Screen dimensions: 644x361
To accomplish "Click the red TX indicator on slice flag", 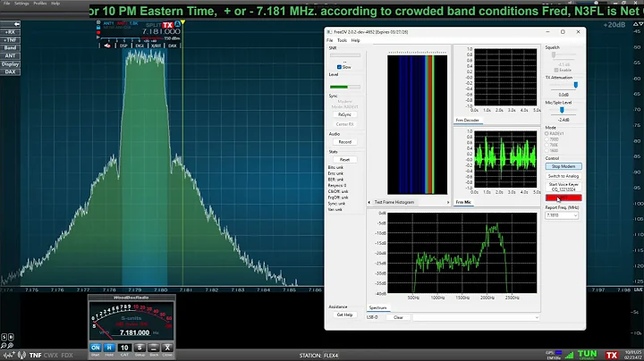I will [167, 25].
